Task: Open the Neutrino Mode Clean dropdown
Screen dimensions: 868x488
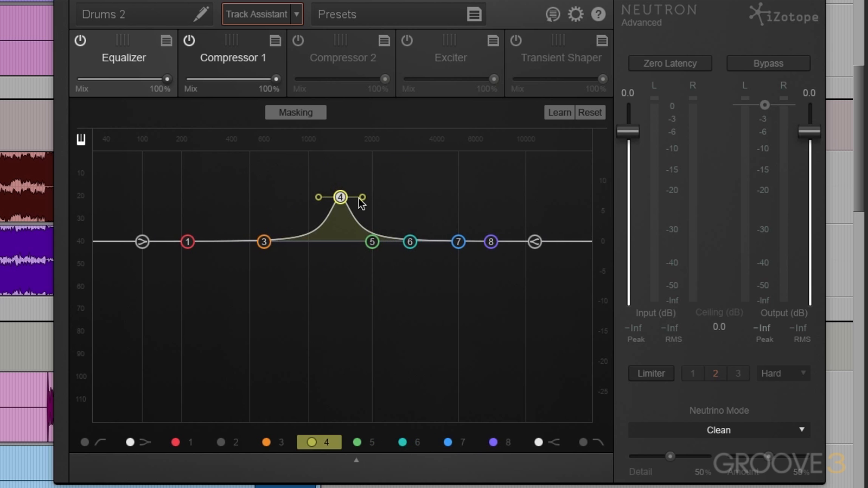Action: coord(719,430)
